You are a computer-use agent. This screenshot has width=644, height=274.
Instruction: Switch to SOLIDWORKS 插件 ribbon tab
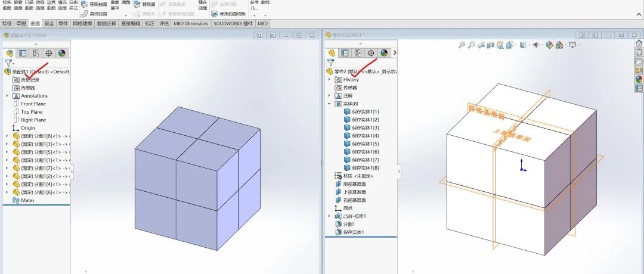233,24
